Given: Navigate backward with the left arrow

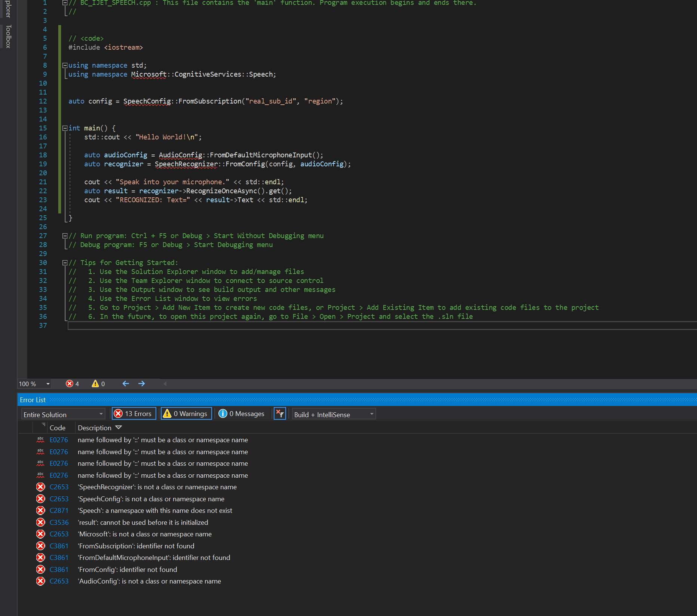Looking at the screenshot, I should coord(126,384).
